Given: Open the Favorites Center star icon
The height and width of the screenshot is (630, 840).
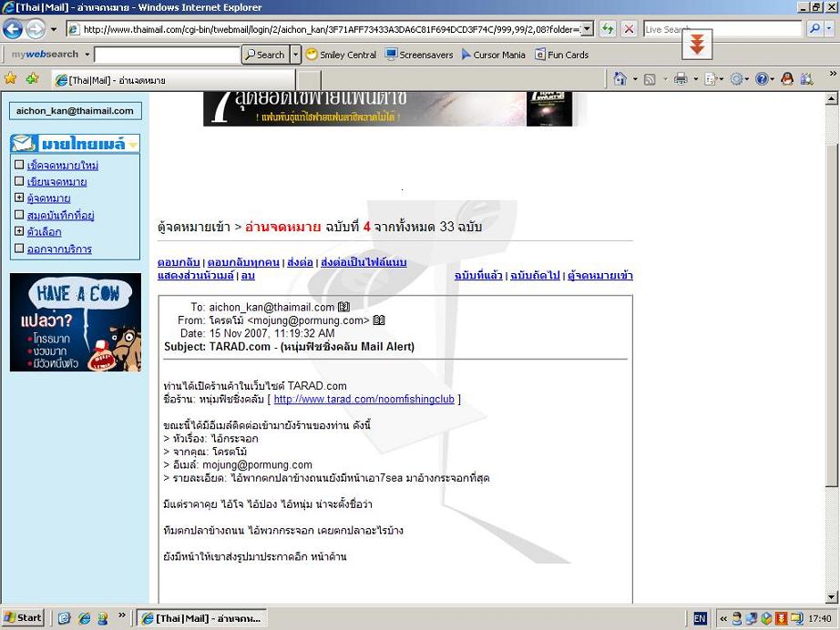Looking at the screenshot, I should [10, 79].
